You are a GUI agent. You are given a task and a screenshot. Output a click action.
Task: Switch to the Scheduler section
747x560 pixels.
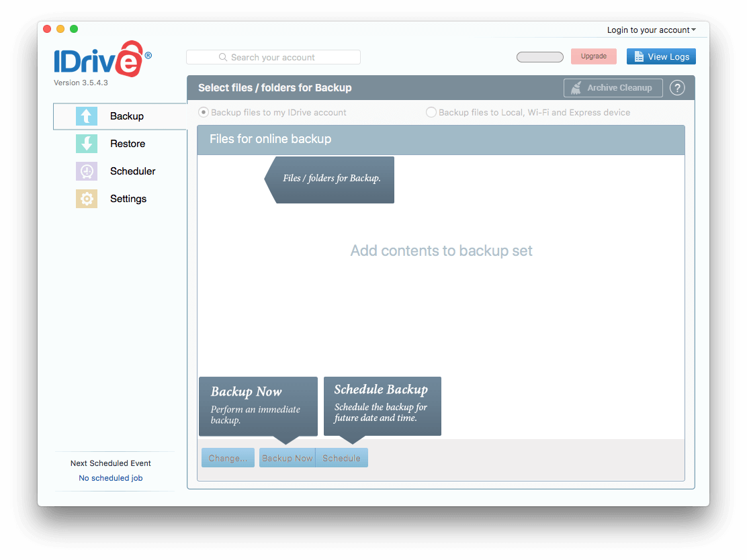(132, 171)
